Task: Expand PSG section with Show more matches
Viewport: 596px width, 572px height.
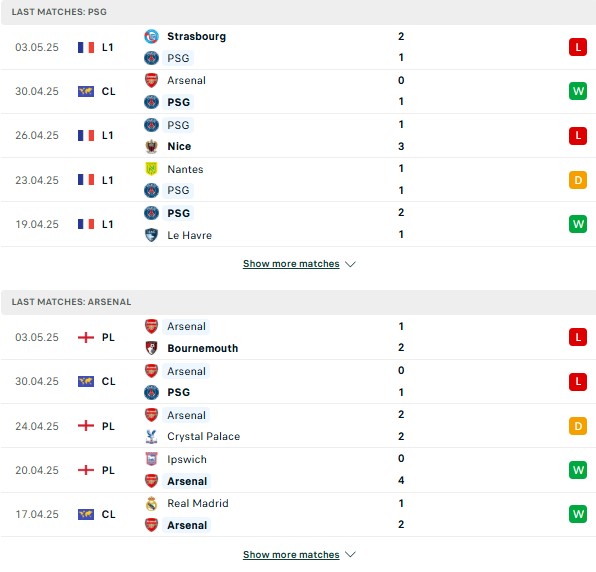Action: (291, 264)
